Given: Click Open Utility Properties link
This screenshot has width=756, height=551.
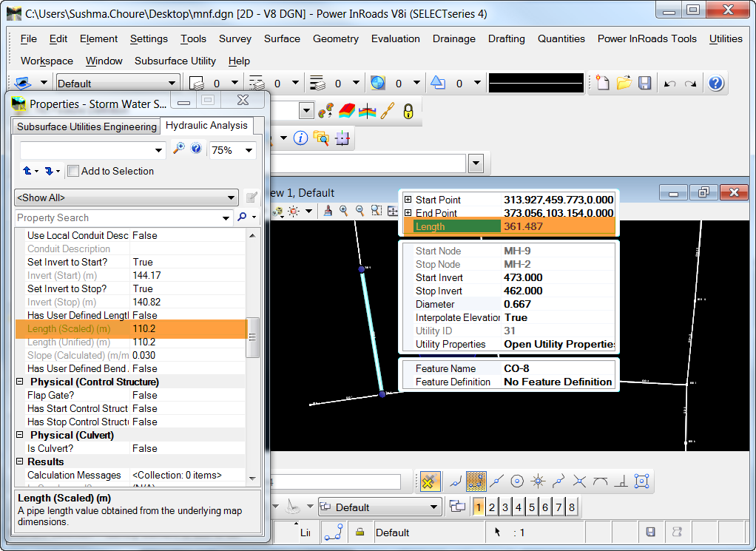Looking at the screenshot, I should (559, 344).
